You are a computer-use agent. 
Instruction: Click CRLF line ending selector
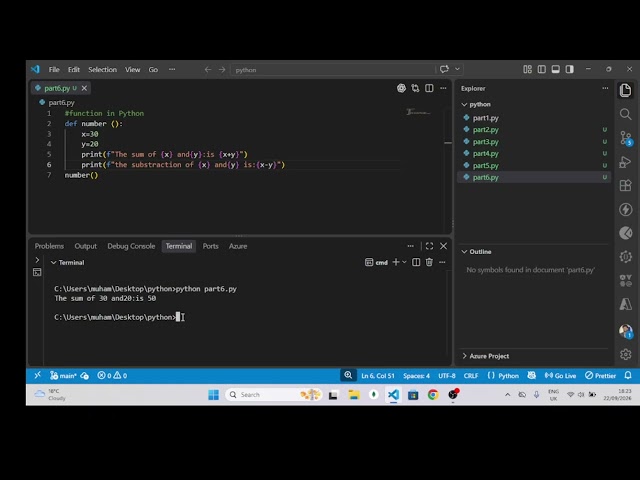471,376
